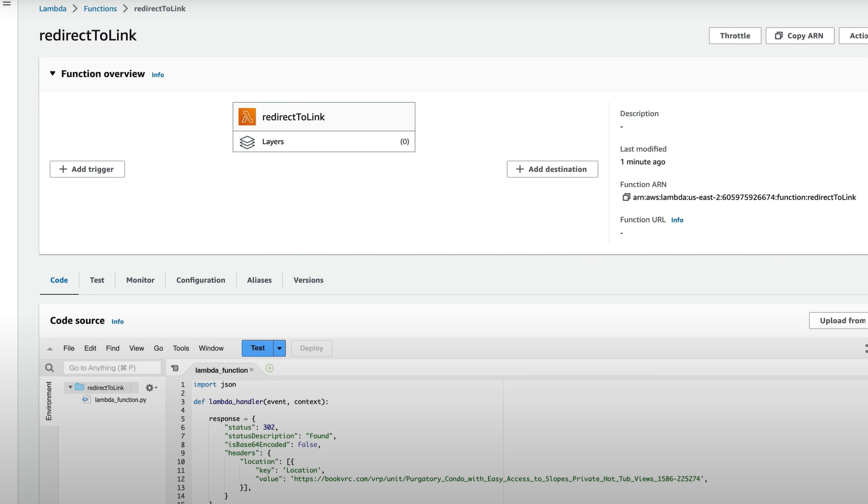Close the lambda_function editor tab
The height and width of the screenshot is (504, 868).
pos(251,370)
